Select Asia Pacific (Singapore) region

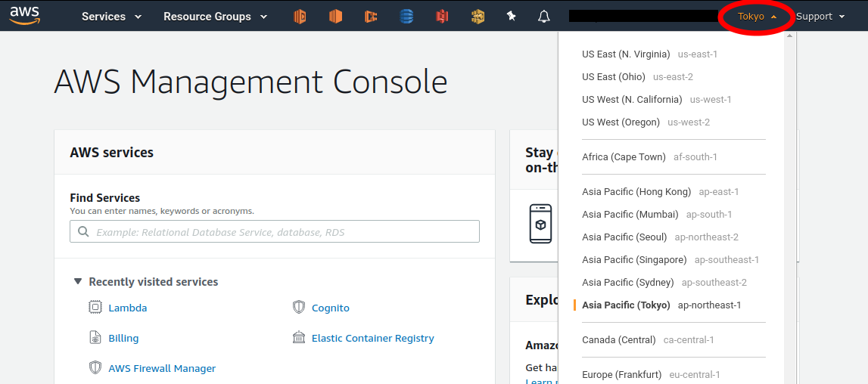pos(671,260)
